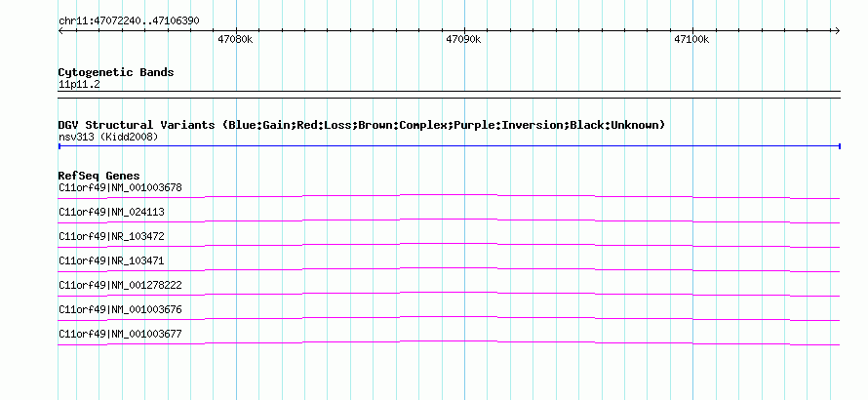868x400 pixels.
Task: Click the 47100k ruler tick label
Action: coord(691,39)
